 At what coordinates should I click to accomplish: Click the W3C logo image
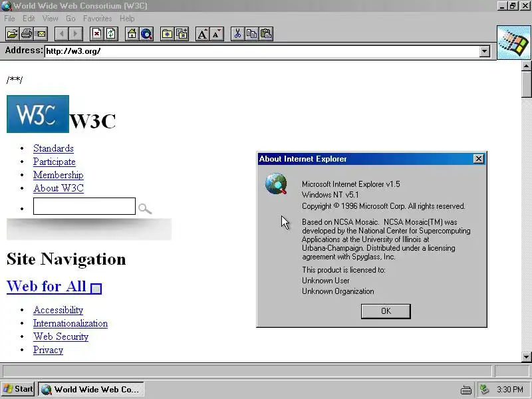[38, 114]
